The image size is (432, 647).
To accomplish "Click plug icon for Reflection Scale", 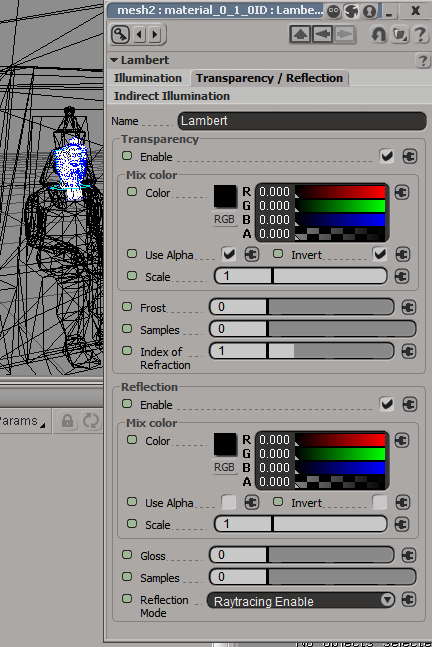I will click(402, 524).
